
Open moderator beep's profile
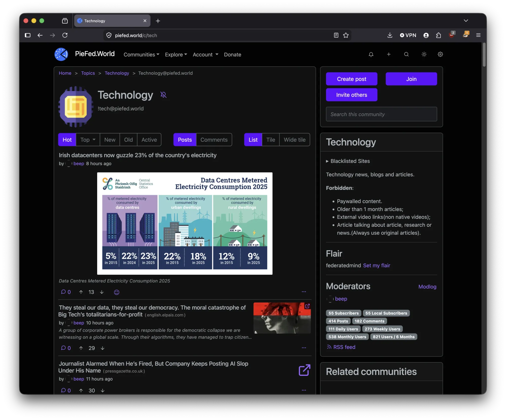341,299
